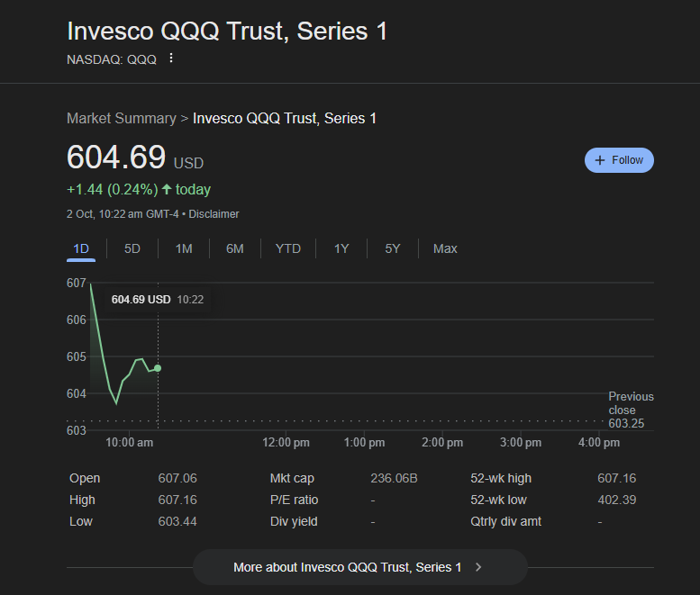Click the Div yield label
The image size is (700, 595).
(294, 521)
